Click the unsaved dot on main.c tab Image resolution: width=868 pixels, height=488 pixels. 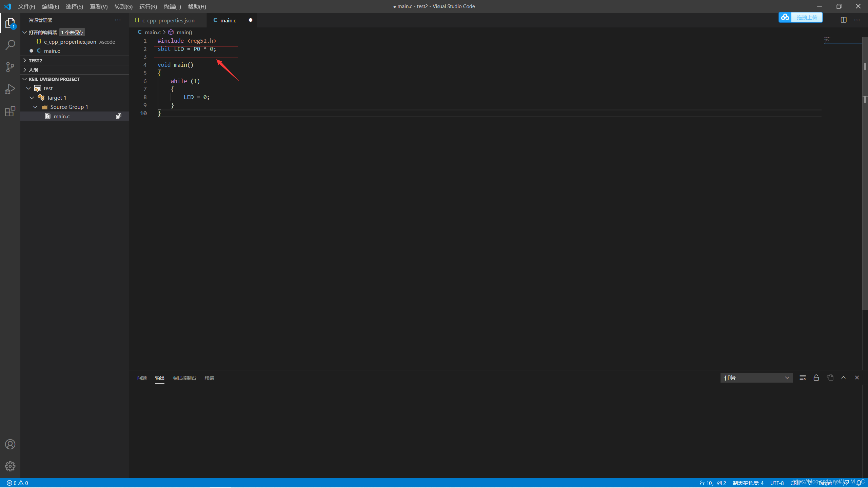coord(251,20)
